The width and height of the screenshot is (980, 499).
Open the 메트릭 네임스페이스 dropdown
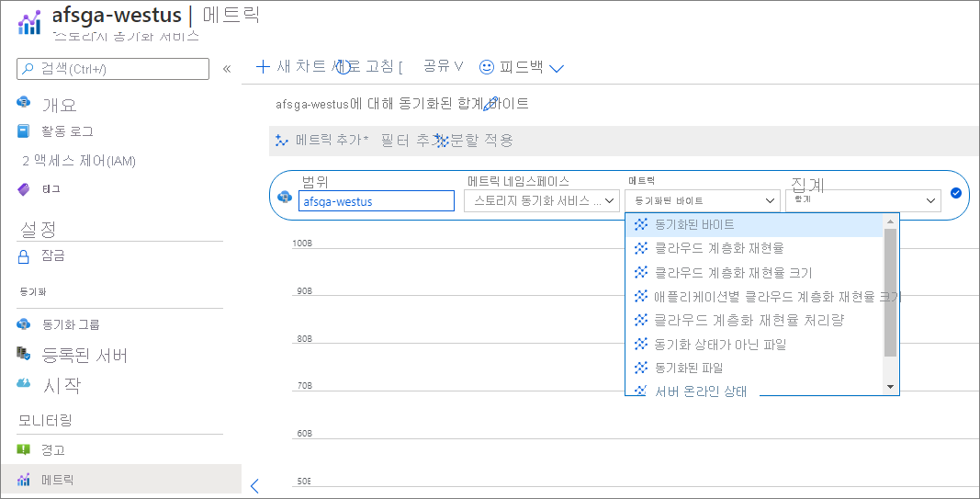[541, 201]
